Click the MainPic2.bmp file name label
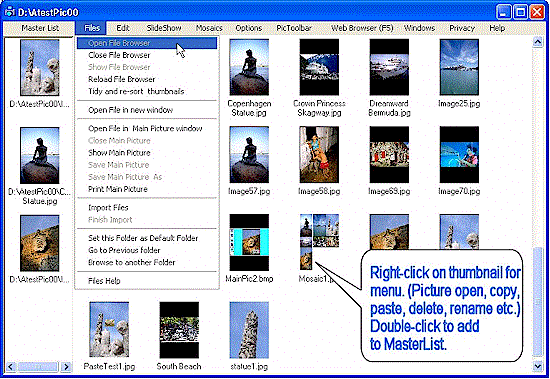Viewport: 550px width, 379px height. (249, 279)
